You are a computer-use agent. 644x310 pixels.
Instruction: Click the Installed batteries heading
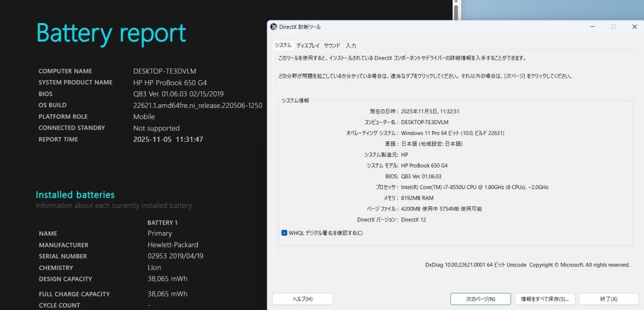point(75,194)
